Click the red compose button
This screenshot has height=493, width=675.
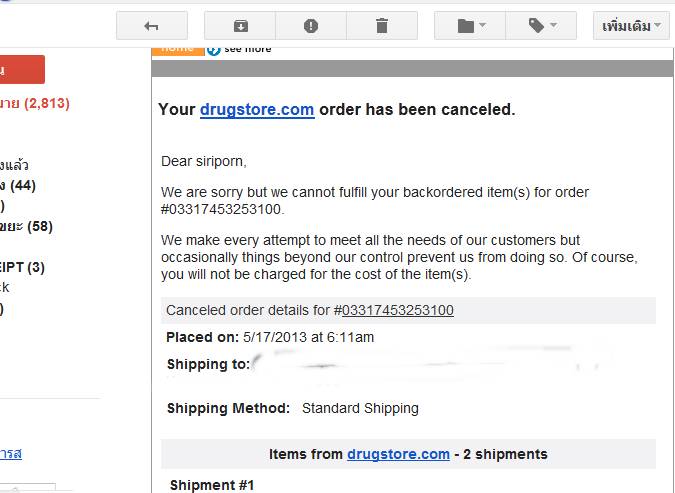tap(22, 70)
